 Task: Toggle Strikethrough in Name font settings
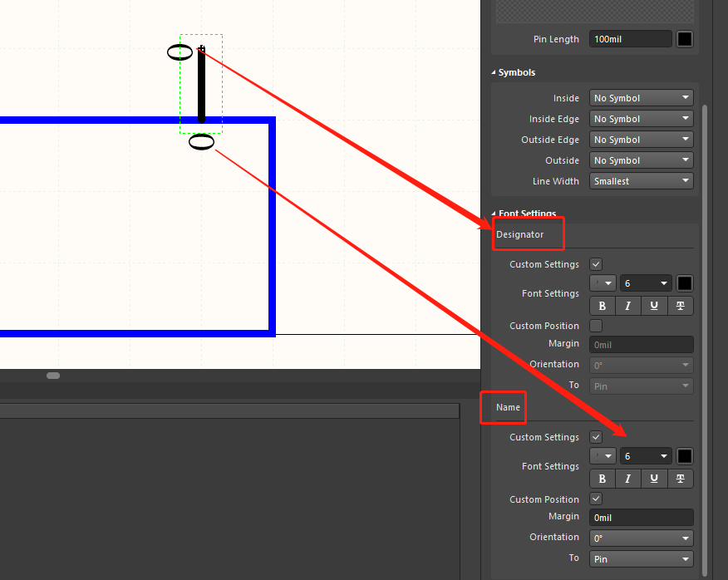pyautogui.click(x=680, y=479)
